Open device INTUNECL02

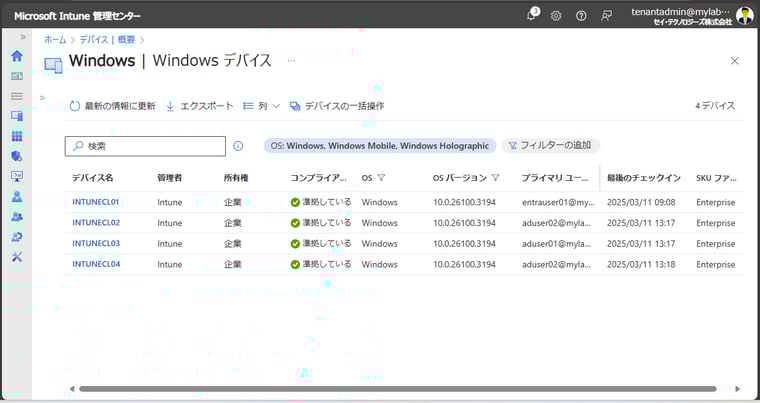[x=96, y=223]
